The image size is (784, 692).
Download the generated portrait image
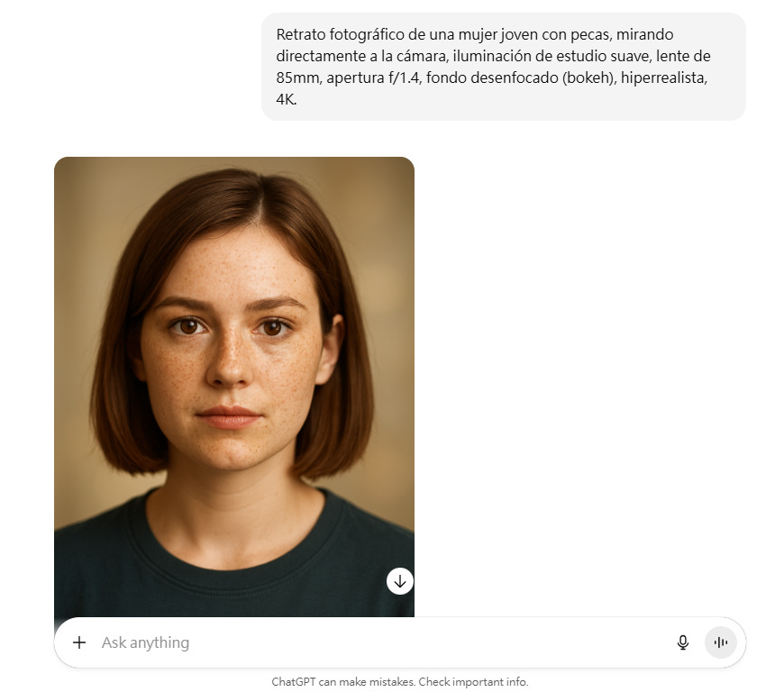[x=399, y=581]
